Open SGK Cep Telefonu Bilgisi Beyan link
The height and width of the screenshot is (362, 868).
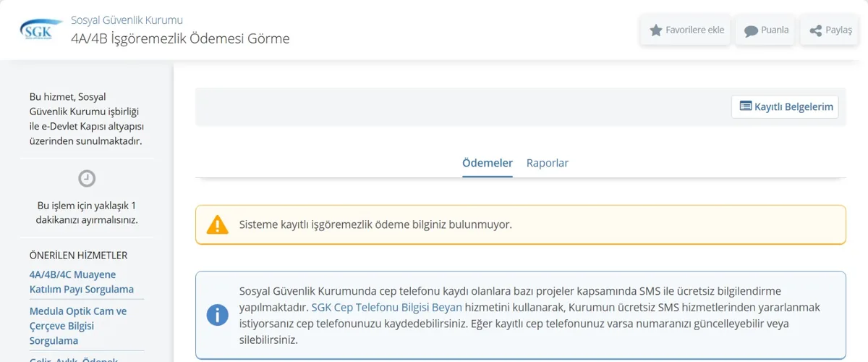click(387, 307)
